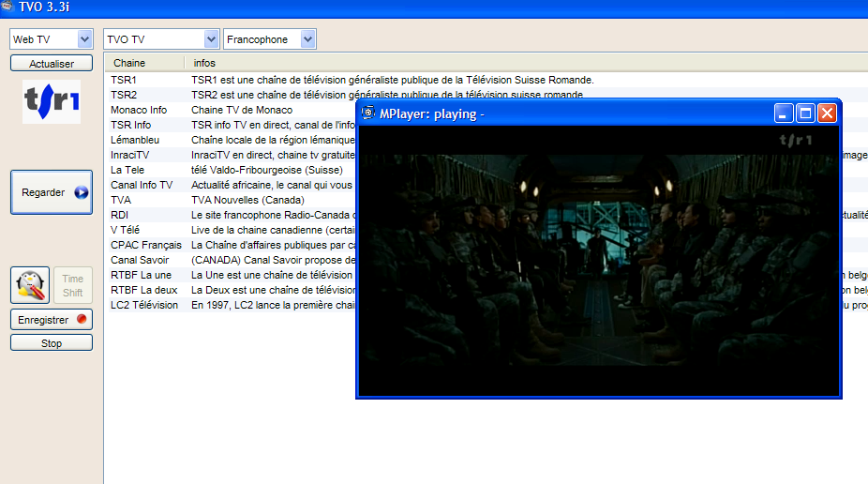Minimize the MPlayer window
868x484 pixels.
pos(784,113)
